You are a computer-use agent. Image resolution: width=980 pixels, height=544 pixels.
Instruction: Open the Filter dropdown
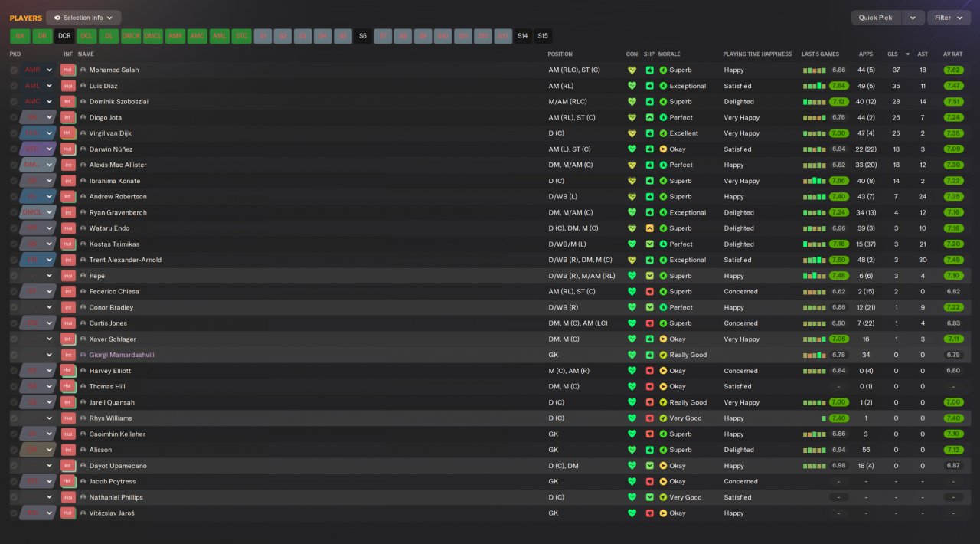(949, 18)
